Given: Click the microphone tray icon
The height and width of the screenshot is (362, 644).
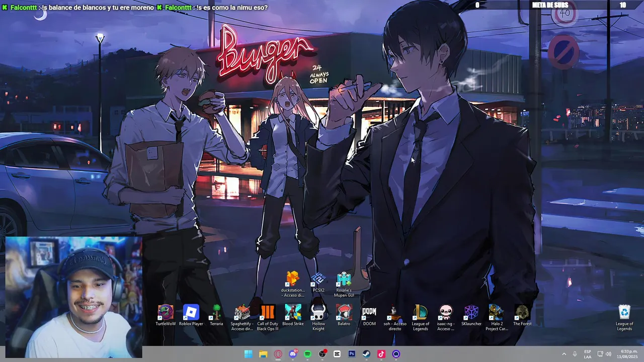Looking at the screenshot, I should tap(575, 354).
